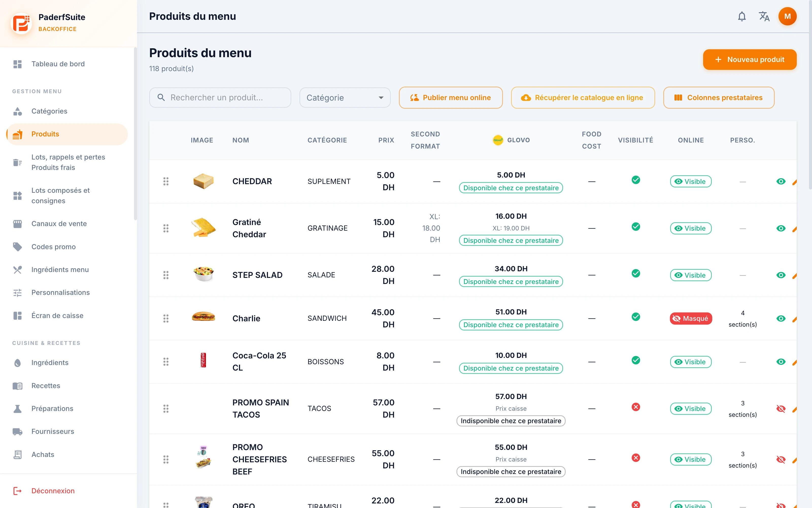Open Tableau de bord menu
Image resolution: width=812 pixels, height=508 pixels.
[x=67, y=64]
